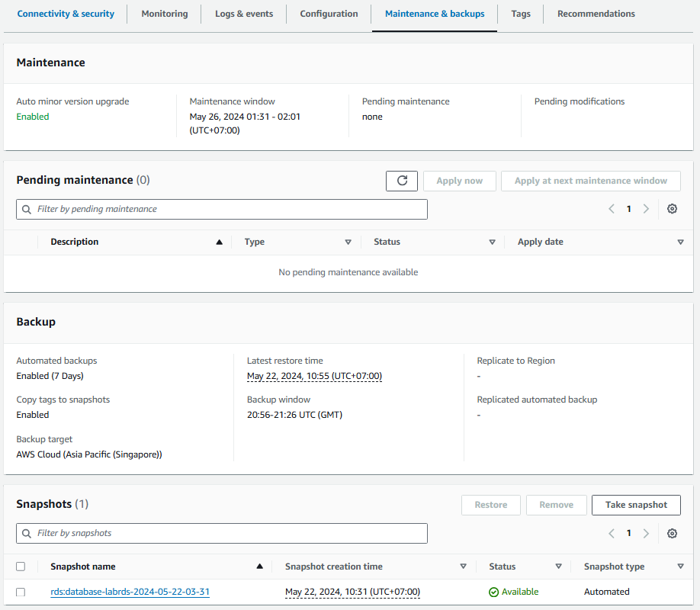Refresh the pending maintenance list
This screenshot has width=700, height=610.
pos(402,181)
